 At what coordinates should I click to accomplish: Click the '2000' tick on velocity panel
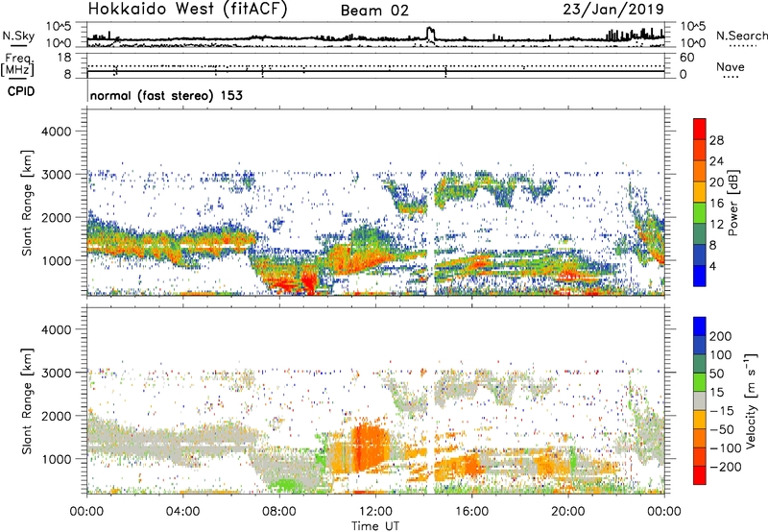(x=56, y=416)
